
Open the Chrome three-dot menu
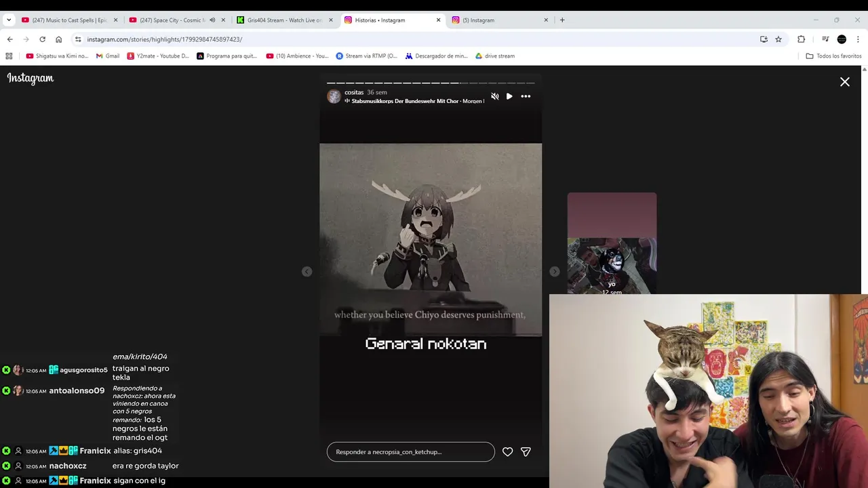(x=858, y=39)
